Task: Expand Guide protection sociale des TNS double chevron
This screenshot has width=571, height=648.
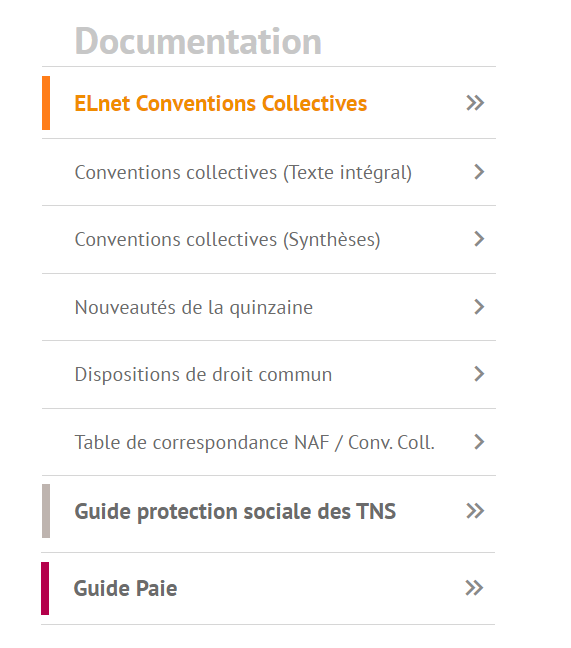Action: pyautogui.click(x=475, y=511)
